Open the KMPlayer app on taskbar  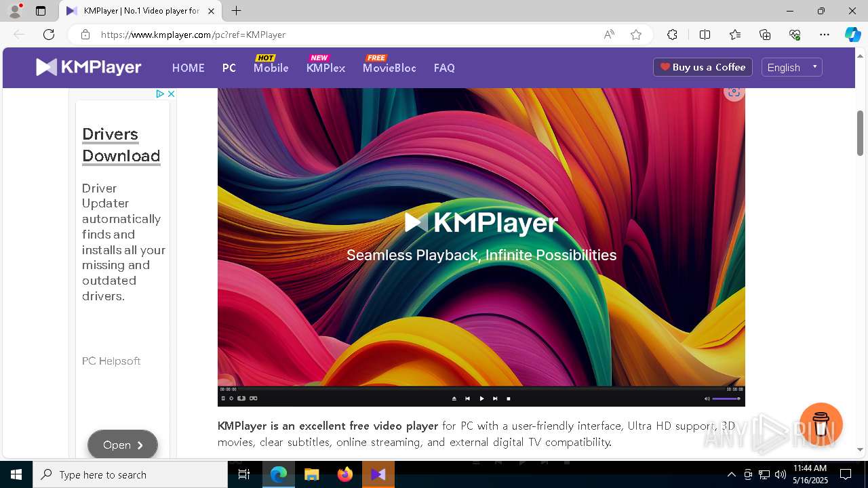[x=378, y=474]
